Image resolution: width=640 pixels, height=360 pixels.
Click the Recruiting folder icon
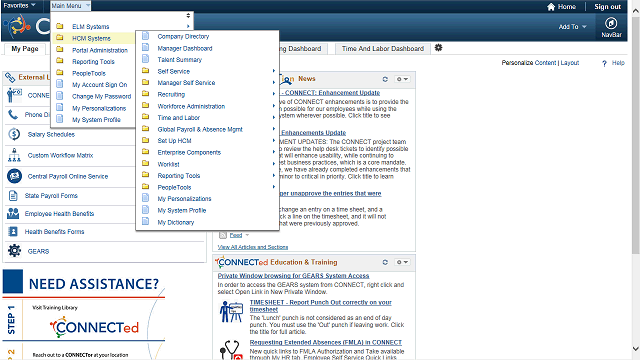coord(145,94)
